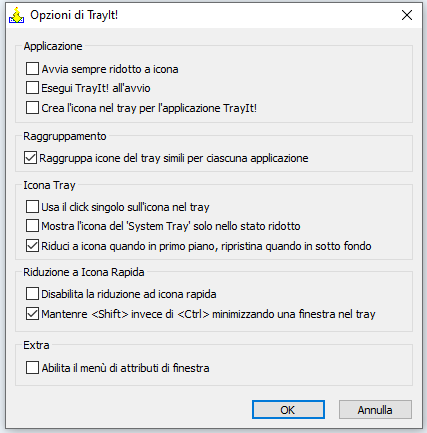The height and width of the screenshot is (433, 427).
Task: Enable 'Abilita il menù di attributi di finestra'
Action: (32, 368)
